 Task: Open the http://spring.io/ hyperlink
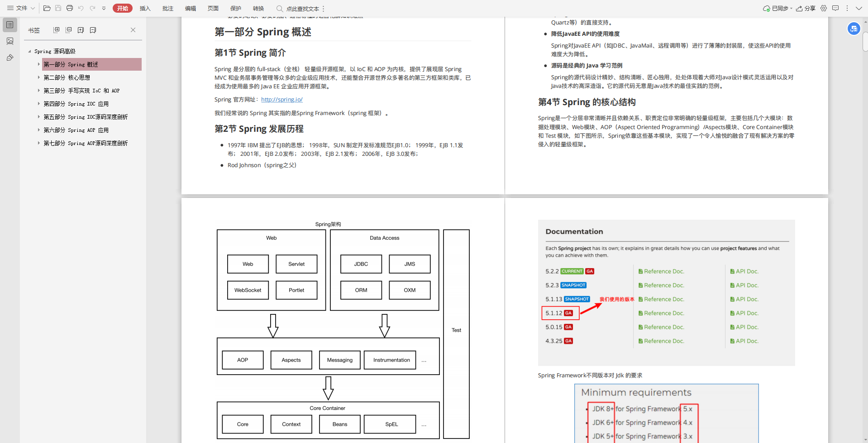coord(281,100)
